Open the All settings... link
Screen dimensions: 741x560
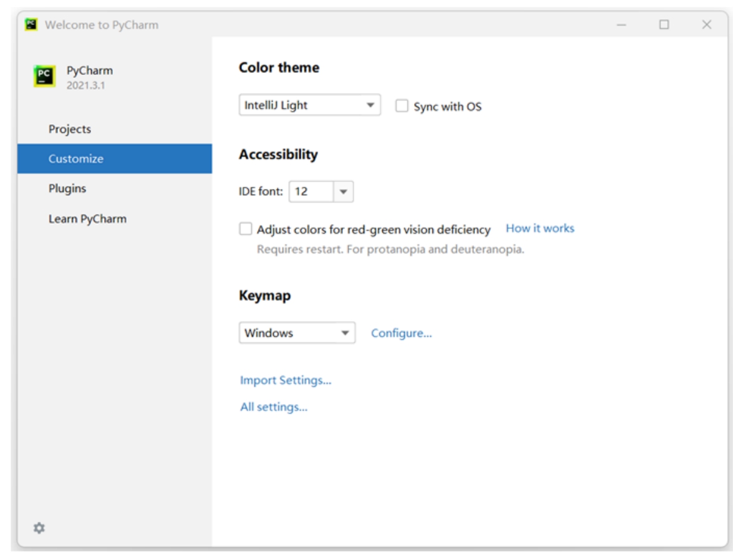pos(274,407)
